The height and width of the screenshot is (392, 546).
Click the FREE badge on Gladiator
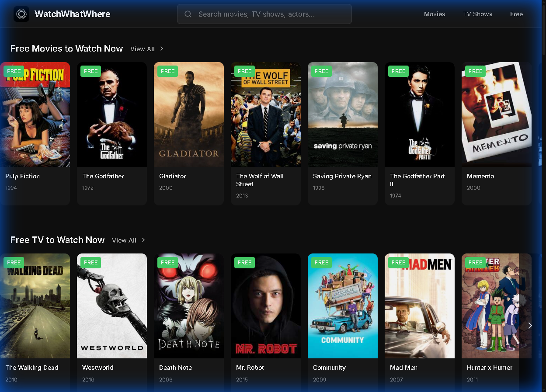point(167,71)
